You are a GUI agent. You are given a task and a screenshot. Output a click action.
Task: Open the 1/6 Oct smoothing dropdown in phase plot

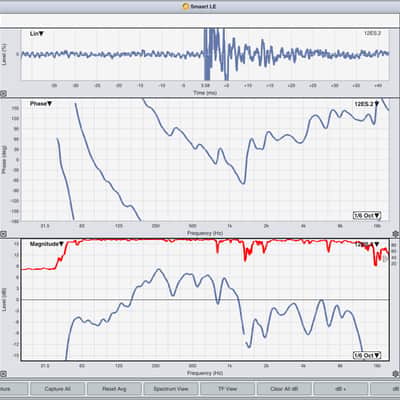coord(367,216)
